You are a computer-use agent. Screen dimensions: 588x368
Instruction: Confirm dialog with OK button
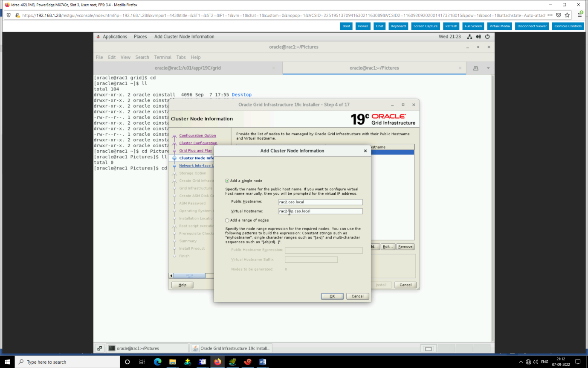tap(332, 296)
